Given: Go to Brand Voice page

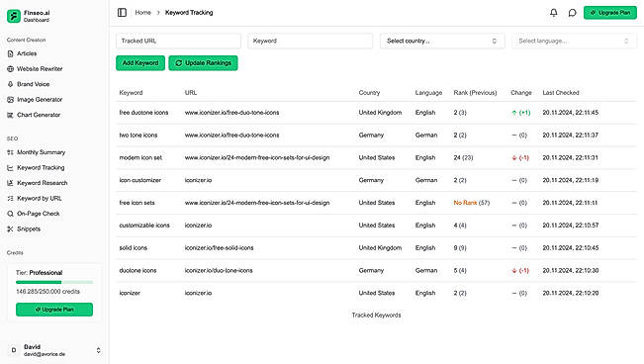Looking at the screenshot, I should click(x=33, y=84).
